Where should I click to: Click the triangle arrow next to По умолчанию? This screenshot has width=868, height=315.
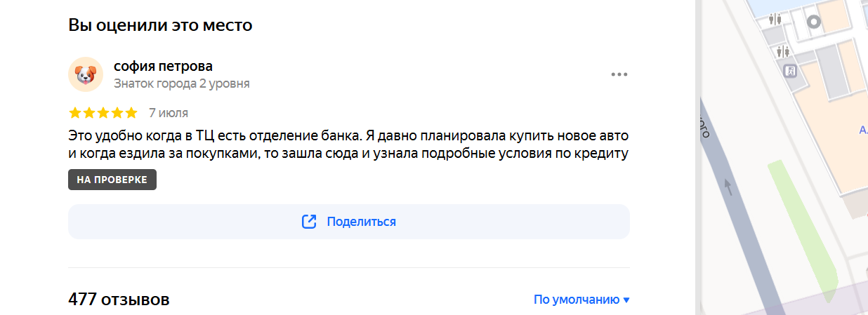click(x=626, y=300)
